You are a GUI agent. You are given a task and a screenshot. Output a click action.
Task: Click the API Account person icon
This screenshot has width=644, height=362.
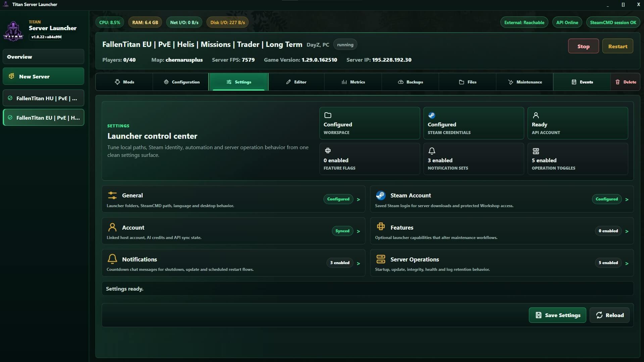pyautogui.click(x=536, y=115)
